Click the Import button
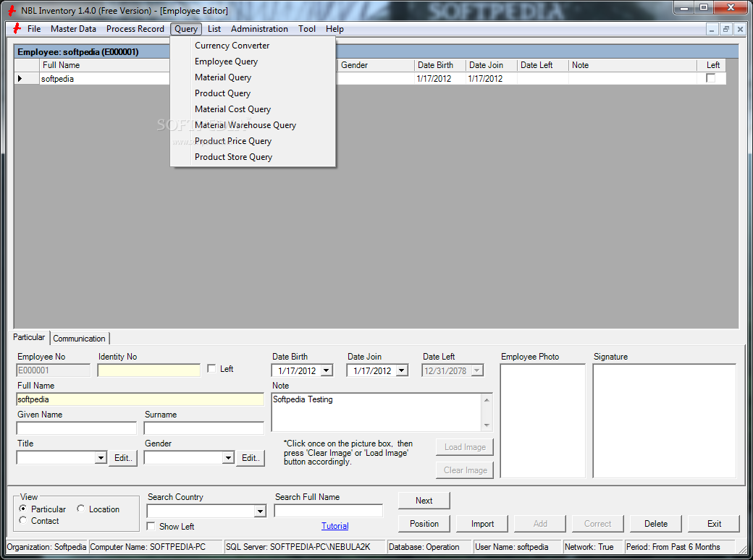 482,524
